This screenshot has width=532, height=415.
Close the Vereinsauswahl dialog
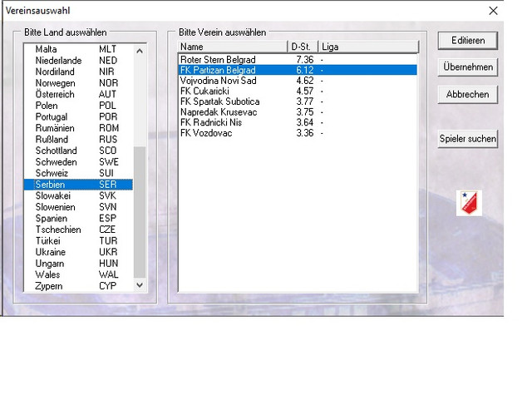tap(493, 11)
